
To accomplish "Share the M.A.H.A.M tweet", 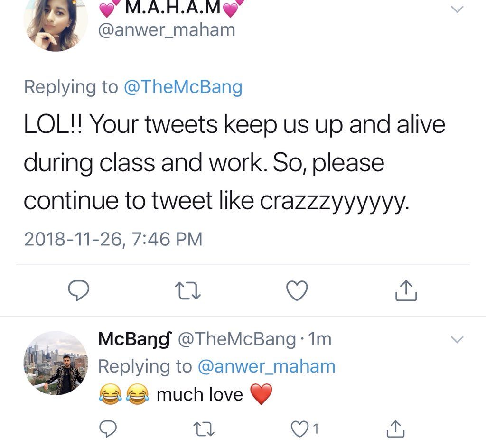I will point(406,290).
